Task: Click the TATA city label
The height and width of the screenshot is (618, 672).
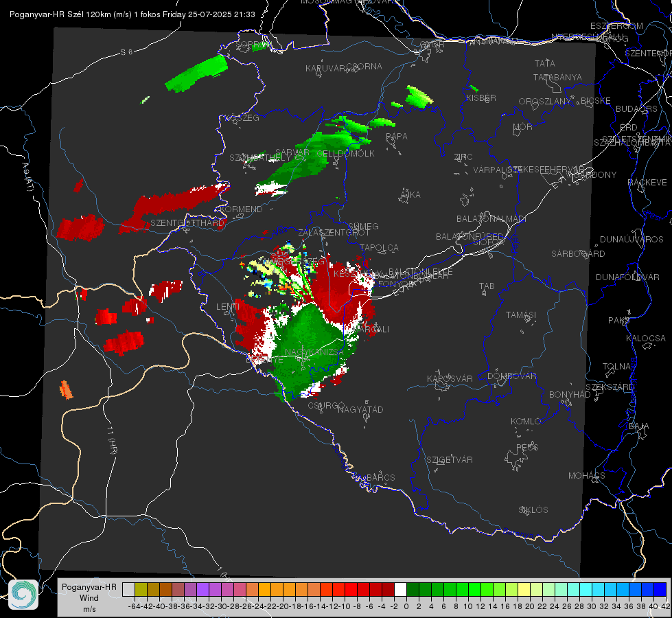Action: (x=545, y=63)
